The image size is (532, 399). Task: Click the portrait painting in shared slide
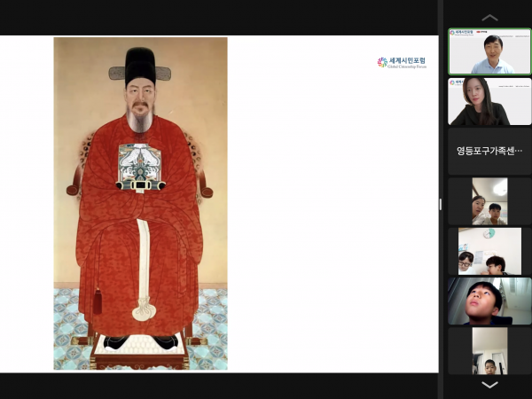tap(140, 204)
